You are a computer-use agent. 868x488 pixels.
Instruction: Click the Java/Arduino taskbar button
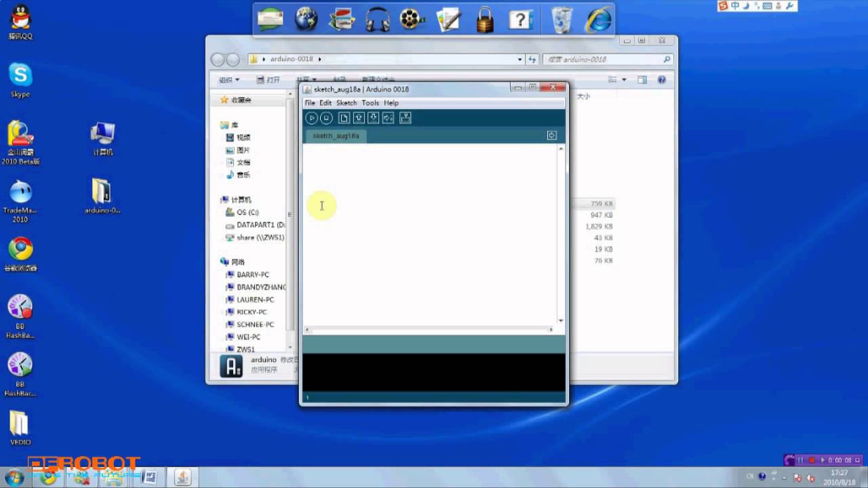tap(182, 477)
